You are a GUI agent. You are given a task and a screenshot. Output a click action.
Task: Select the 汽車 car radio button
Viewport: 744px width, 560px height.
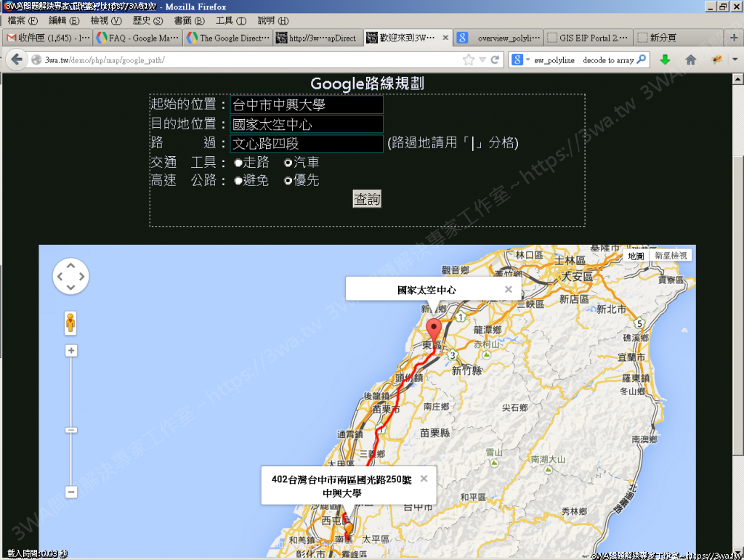288,163
